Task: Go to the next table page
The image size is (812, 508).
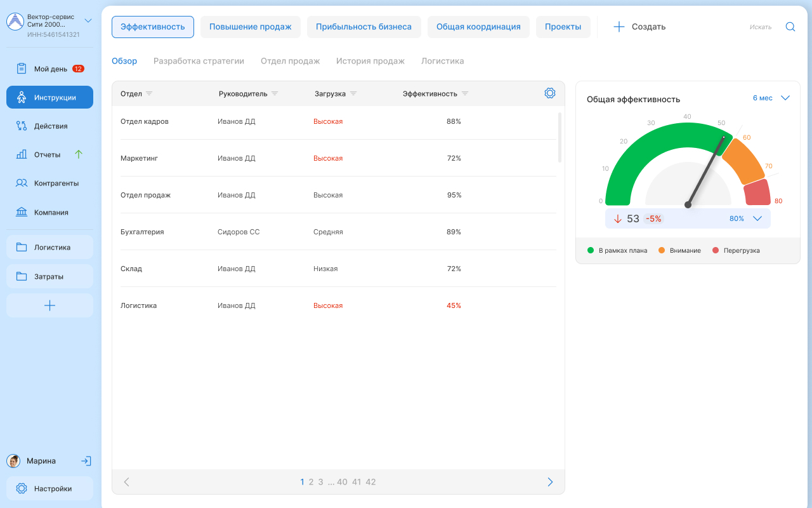Action: tap(550, 482)
